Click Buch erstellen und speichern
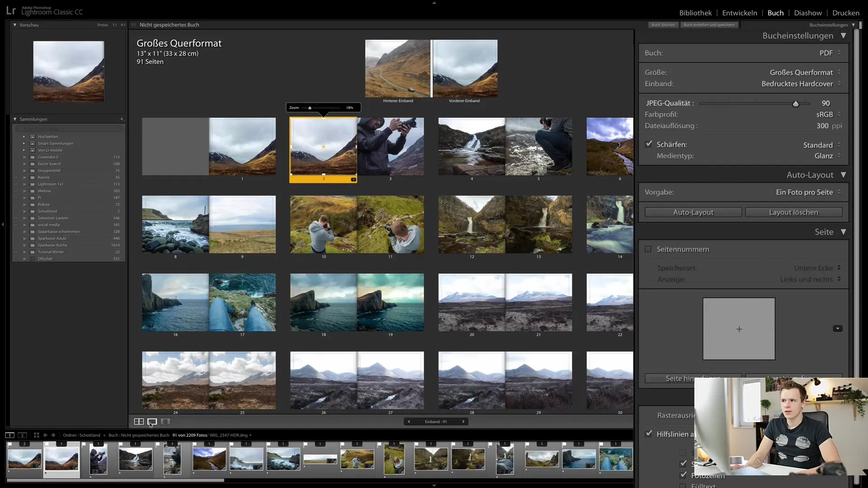 (x=709, y=25)
